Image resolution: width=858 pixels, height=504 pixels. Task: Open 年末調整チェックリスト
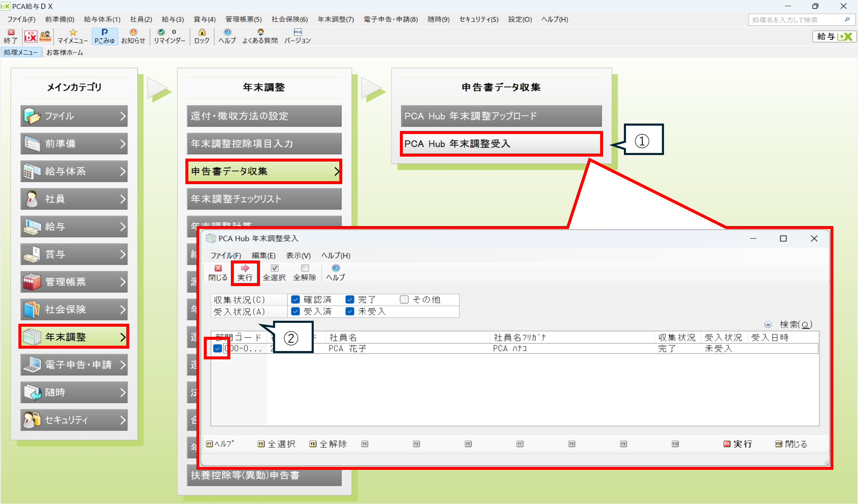(x=264, y=199)
